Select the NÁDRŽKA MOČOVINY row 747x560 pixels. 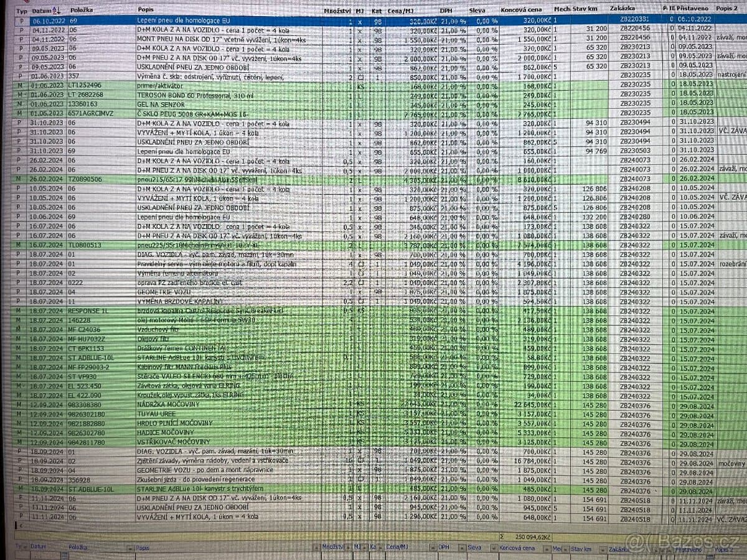tap(374, 404)
